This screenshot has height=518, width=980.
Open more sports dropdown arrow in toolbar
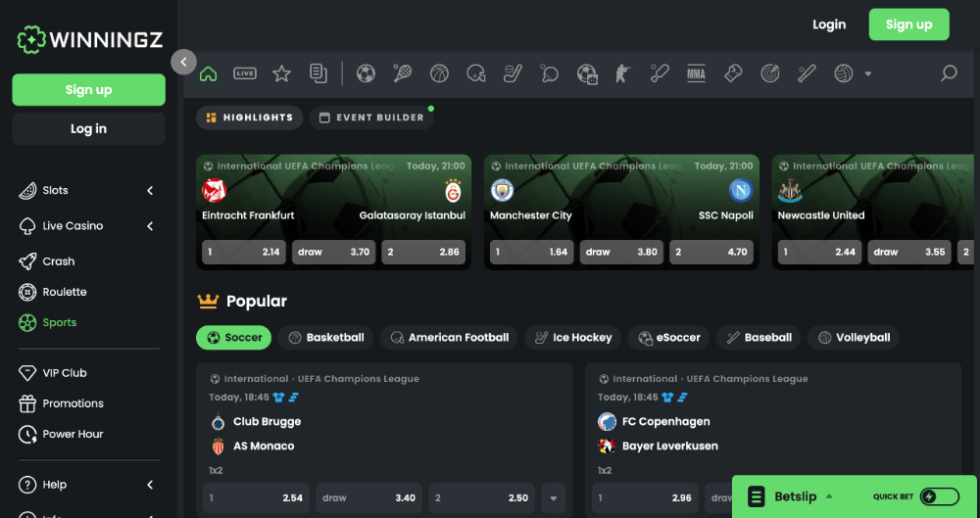pyautogui.click(x=868, y=74)
